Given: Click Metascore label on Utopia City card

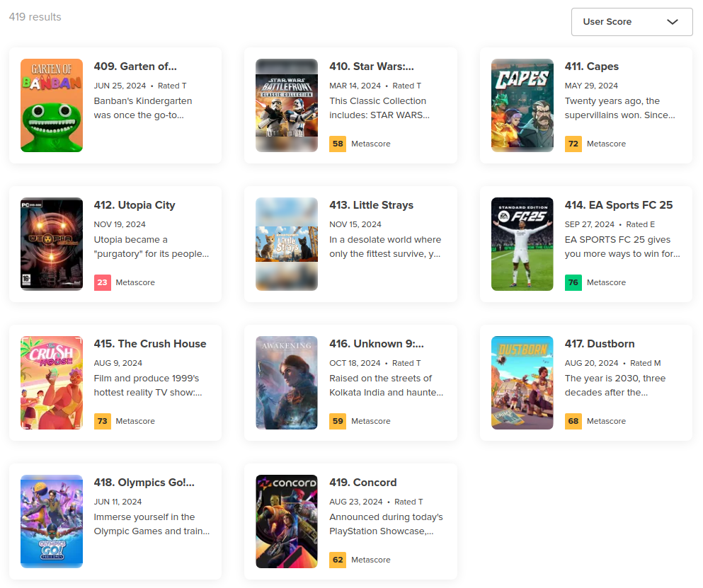Looking at the screenshot, I should click(135, 282).
